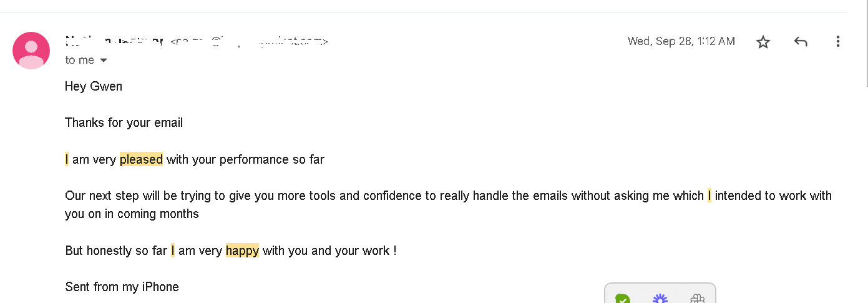The width and height of the screenshot is (868, 303).
Task: Click the "Hey Gwen" greeting
Action: point(94,86)
